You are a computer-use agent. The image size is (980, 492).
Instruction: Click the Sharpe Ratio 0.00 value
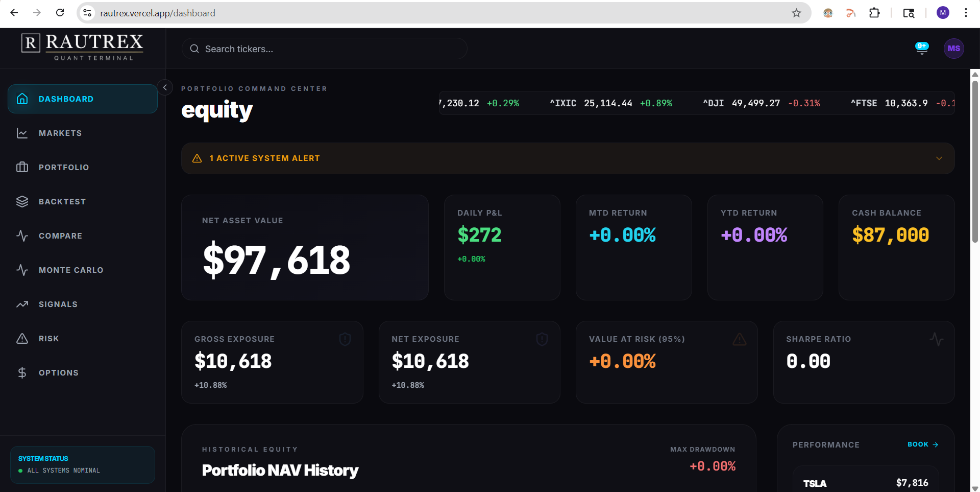tap(808, 361)
